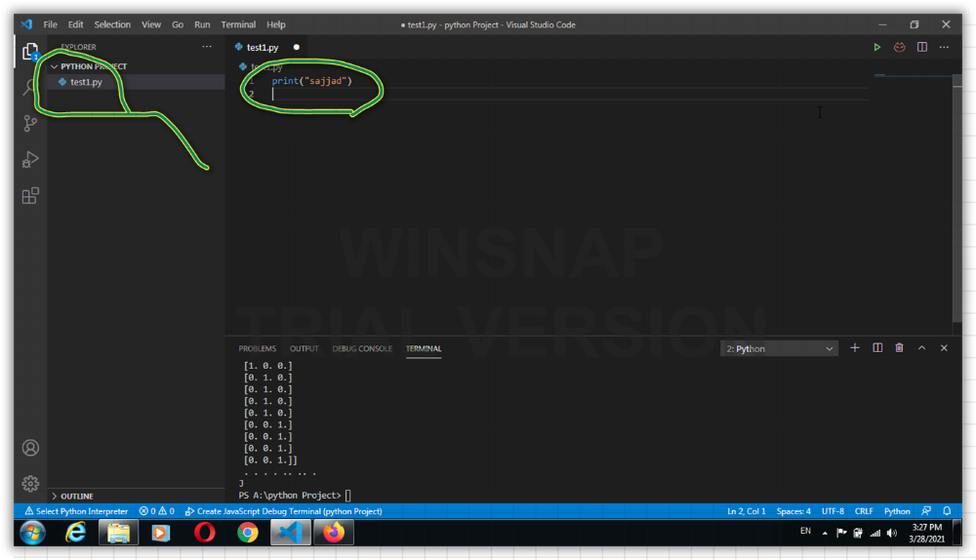Open the Source Control view
Screen dimensions: 976x560
tap(30, 123)
